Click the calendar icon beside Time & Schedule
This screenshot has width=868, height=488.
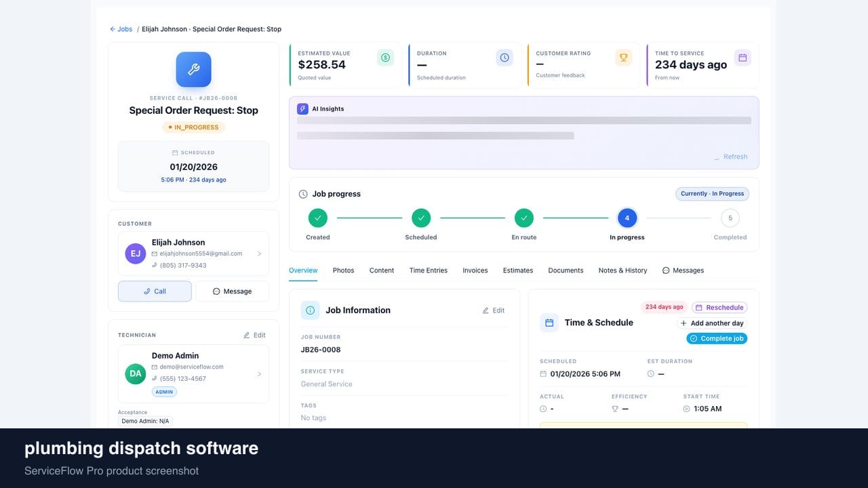coord(549,323)
